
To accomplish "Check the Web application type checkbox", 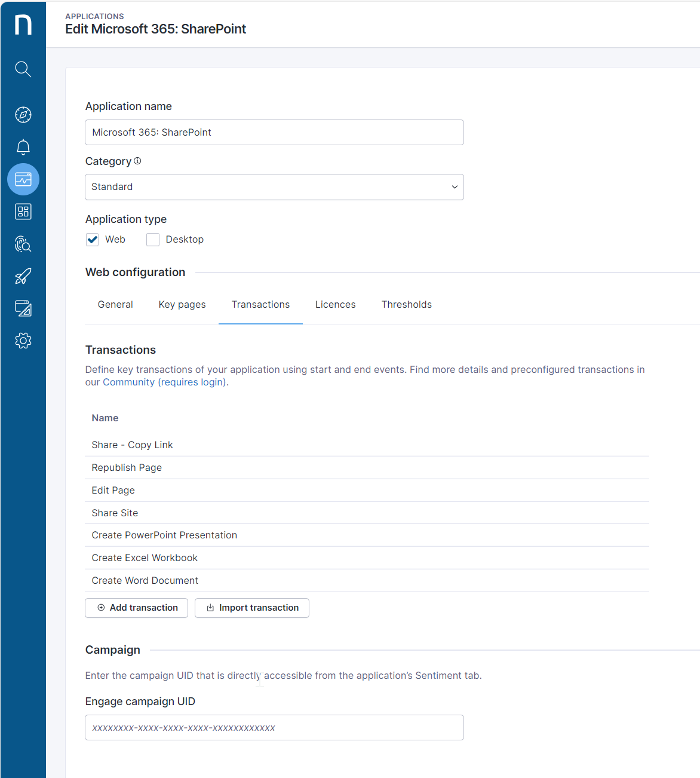I will tap(93, 240).
